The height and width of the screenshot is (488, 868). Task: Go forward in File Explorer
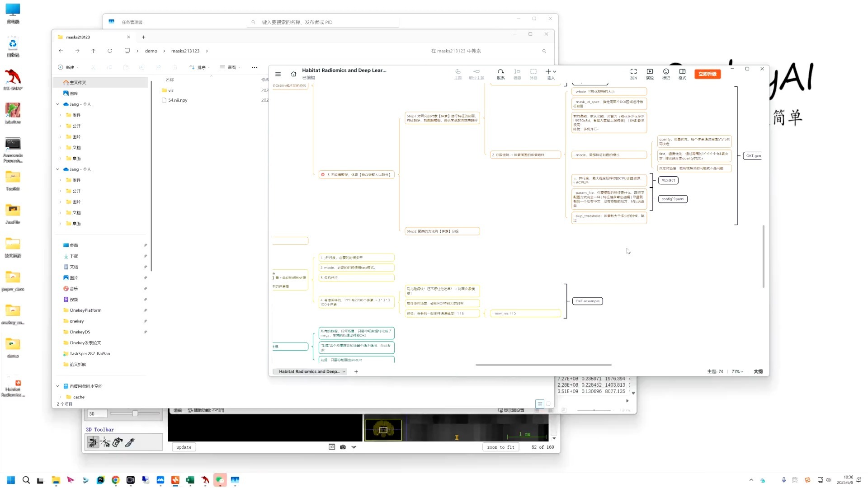pos(77,51)
